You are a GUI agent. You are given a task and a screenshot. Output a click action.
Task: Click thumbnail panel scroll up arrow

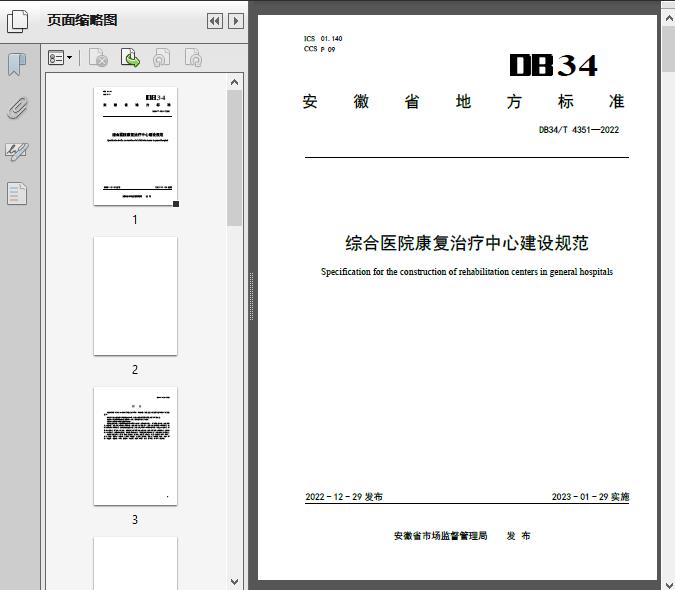point(235,82)
